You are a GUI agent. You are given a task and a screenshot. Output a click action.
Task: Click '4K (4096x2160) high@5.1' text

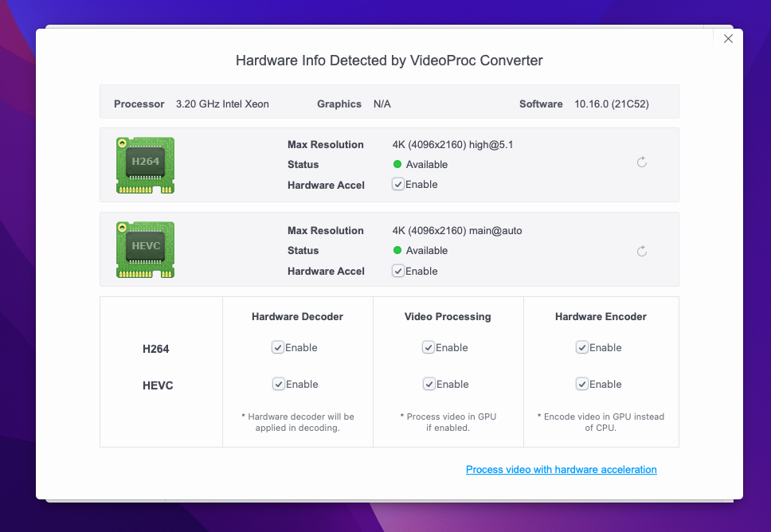(452, 145)
